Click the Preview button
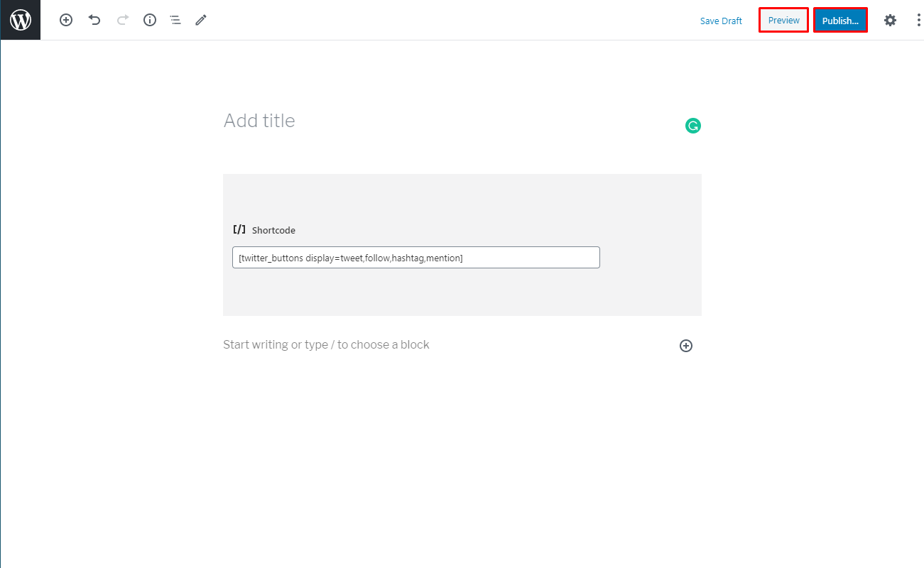This screenshot has width=924, height=568. [784, 20]
